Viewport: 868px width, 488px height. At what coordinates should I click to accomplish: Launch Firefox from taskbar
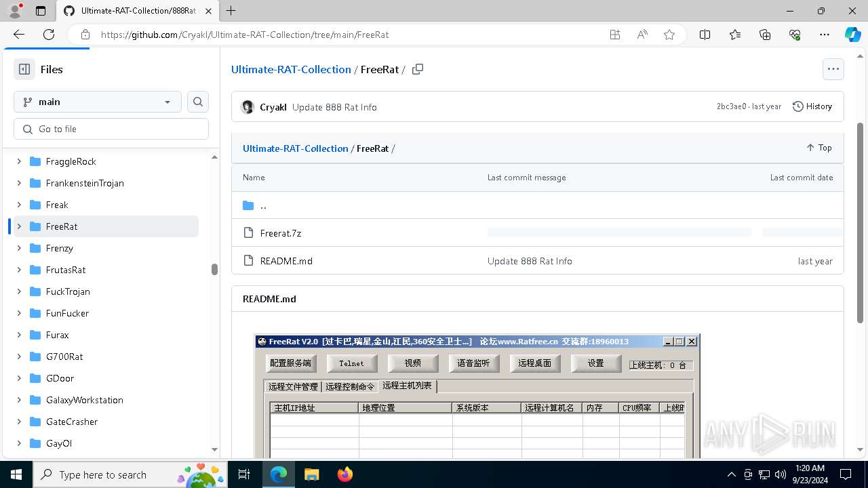click(x=345, y=474)
